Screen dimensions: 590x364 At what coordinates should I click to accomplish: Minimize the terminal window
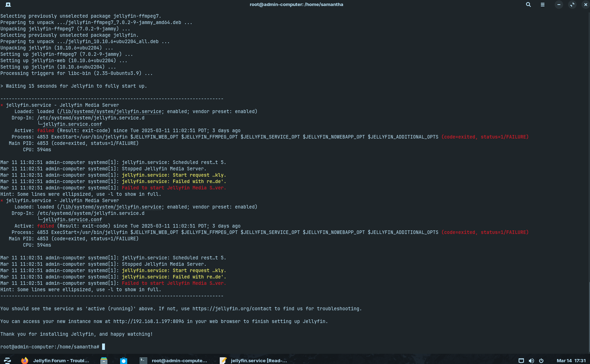click(x=559, y=5)
